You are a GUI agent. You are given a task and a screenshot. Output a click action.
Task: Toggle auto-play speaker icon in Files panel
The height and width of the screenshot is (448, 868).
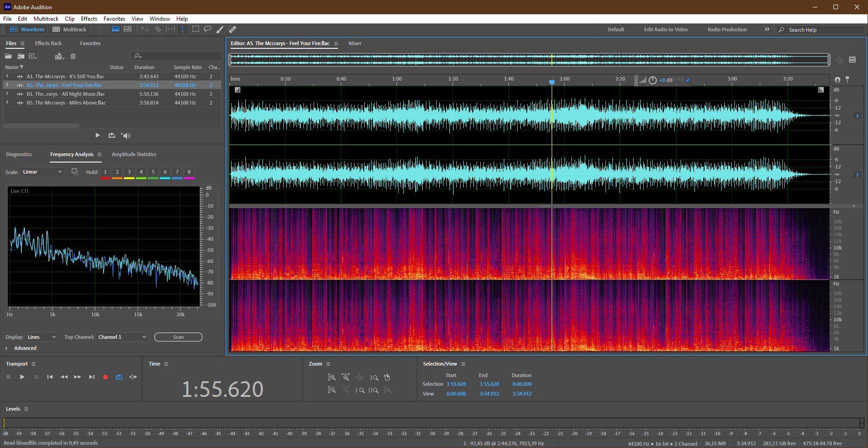pyautogui.click(x=126, y=135)
